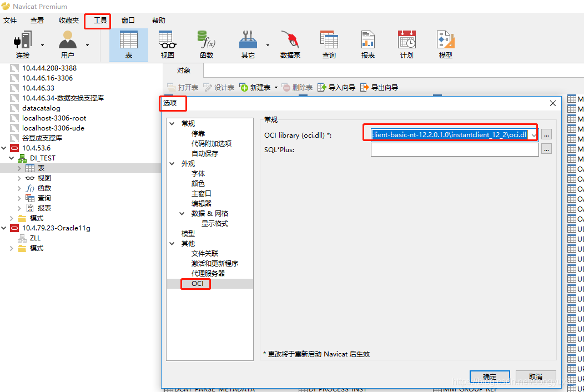Browse for SQL*Plus executable
Screen dimensions: 584x392
tap(546, 149)
